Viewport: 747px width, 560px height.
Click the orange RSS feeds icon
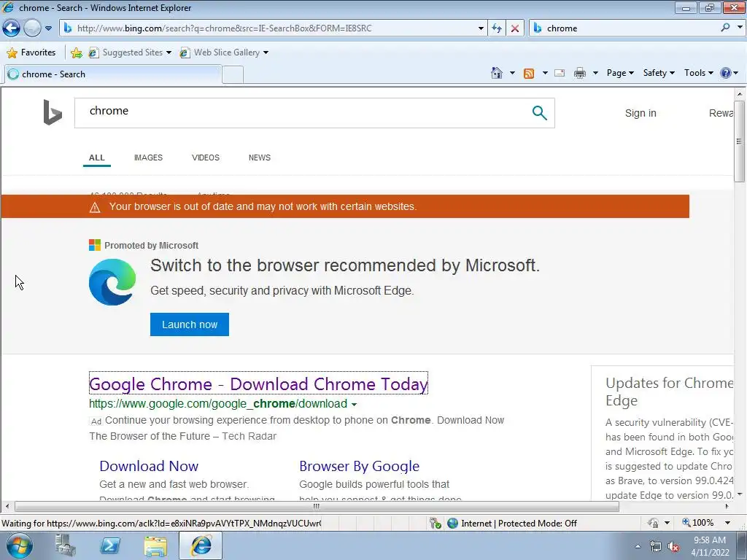[x=529, y=74]
